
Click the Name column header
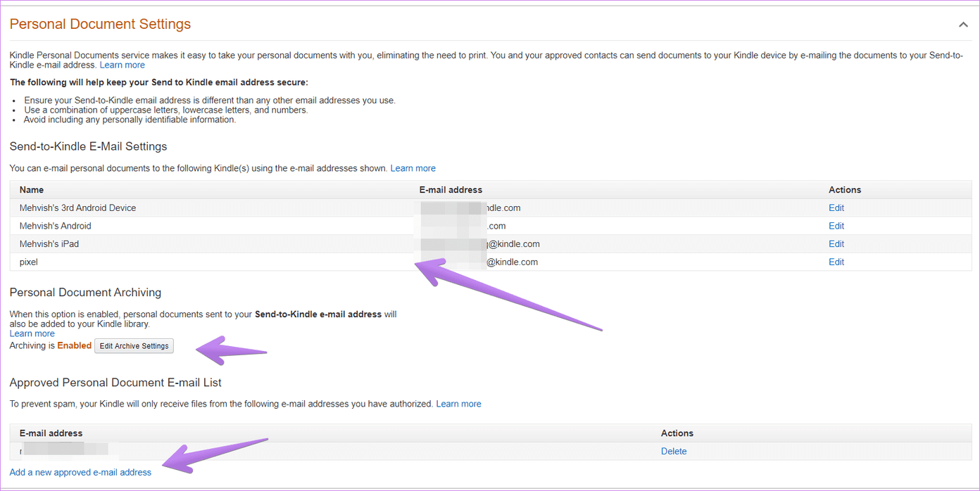click(x=32, y=190)
